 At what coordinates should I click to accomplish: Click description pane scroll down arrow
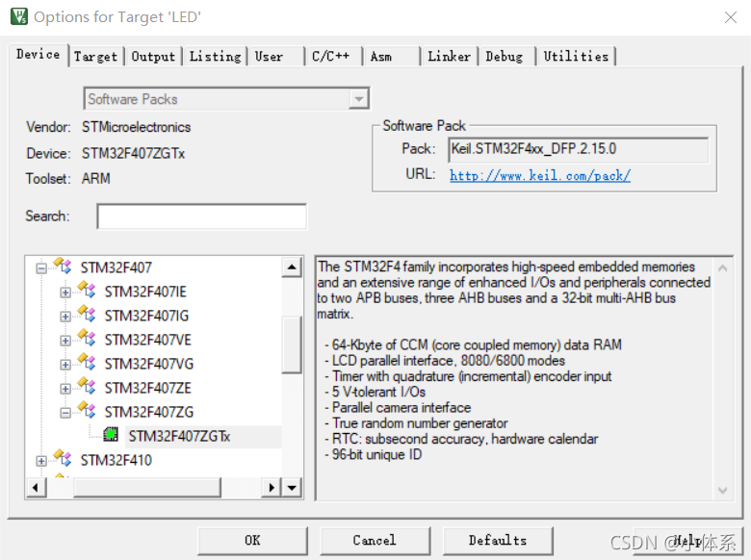[723, 490]
